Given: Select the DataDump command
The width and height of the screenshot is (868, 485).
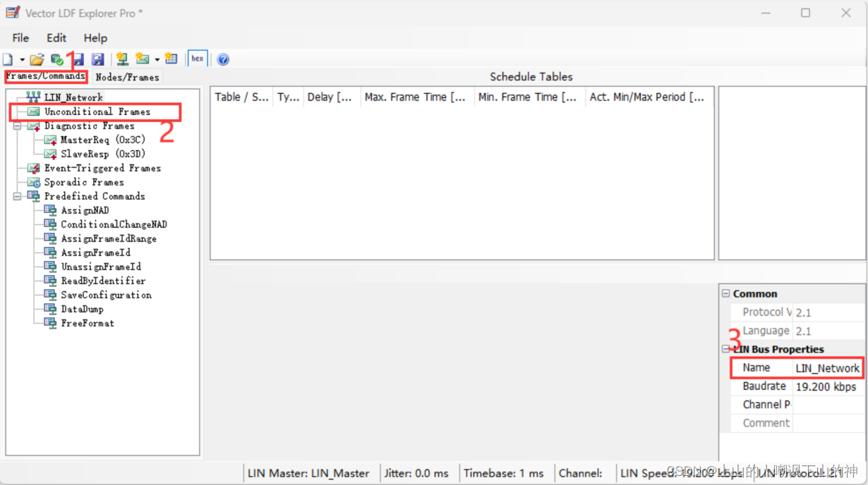Looking at the screenshot, I should tap(82, 309).
